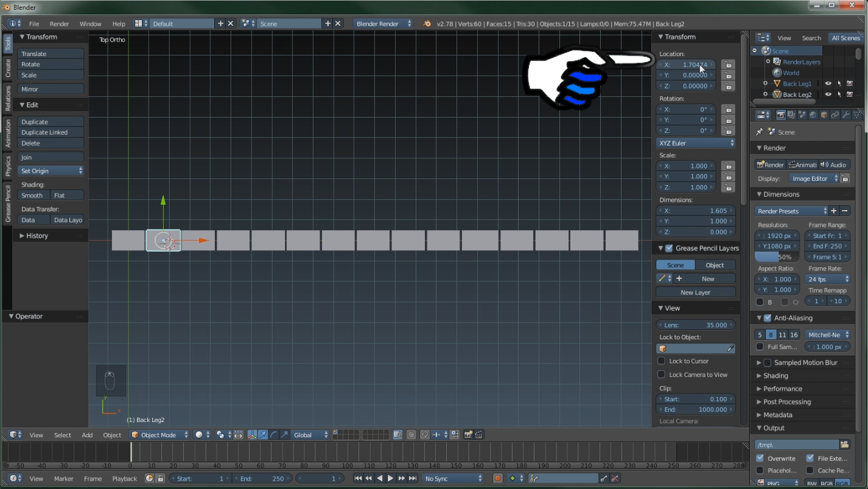Click the pin icon beside Scene
868x489 pixels.
click(759, 132)
